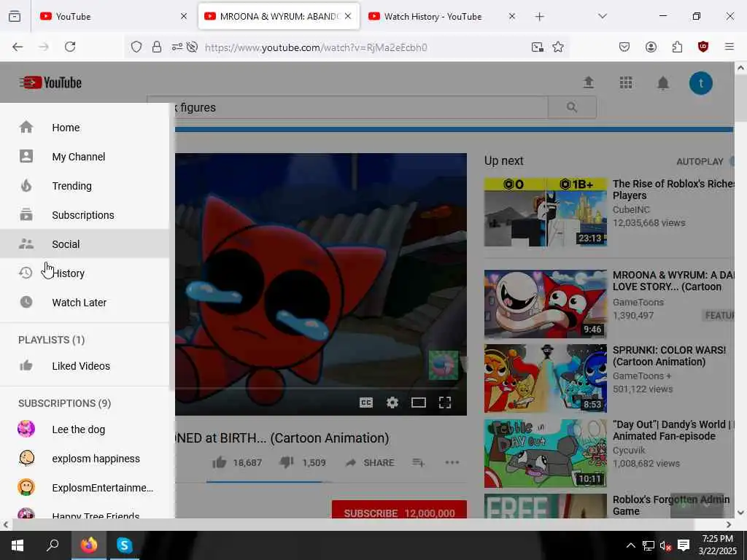747x560 pixels.
Task: Like the video with 18,687 likes
Action: point(237,462)
